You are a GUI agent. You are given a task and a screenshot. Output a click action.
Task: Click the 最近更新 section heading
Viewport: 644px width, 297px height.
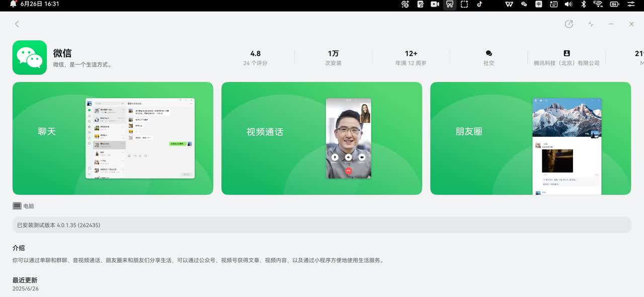[25, 280]
